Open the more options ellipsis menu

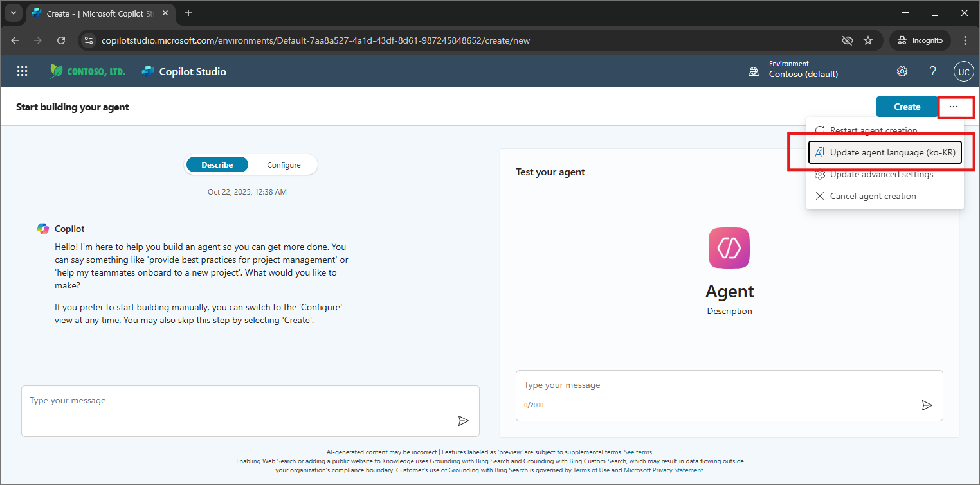[954, 107]
